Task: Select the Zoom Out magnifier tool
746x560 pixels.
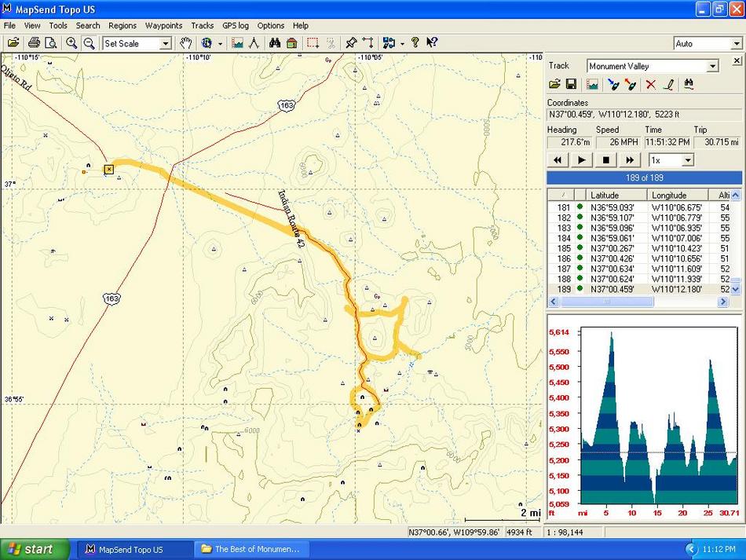Action: pyautogui.click(x=89, y=43)
